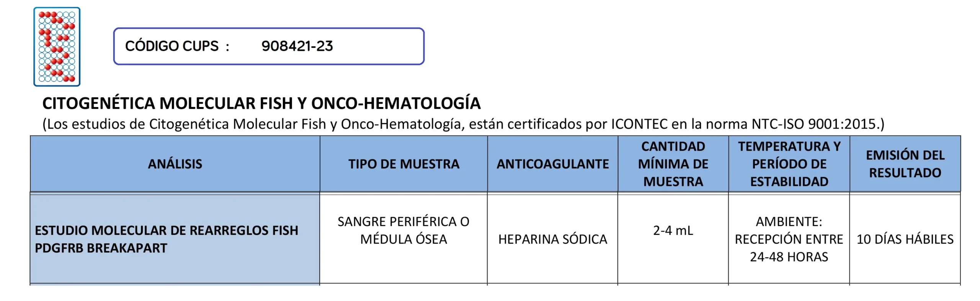Click the Citogenética Molecular FISH y Onco-Hematología heading

click(261, 103)
